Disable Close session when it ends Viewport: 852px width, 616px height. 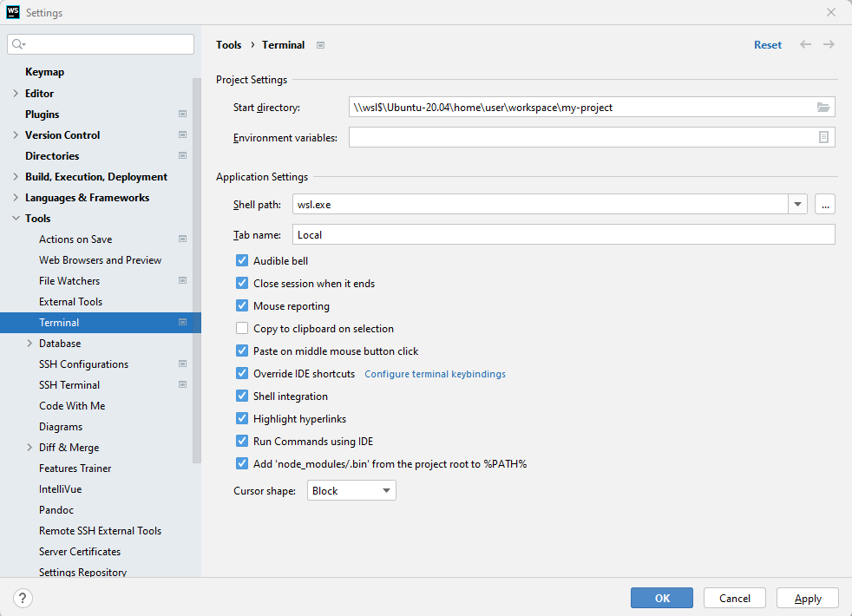[241, 283]
